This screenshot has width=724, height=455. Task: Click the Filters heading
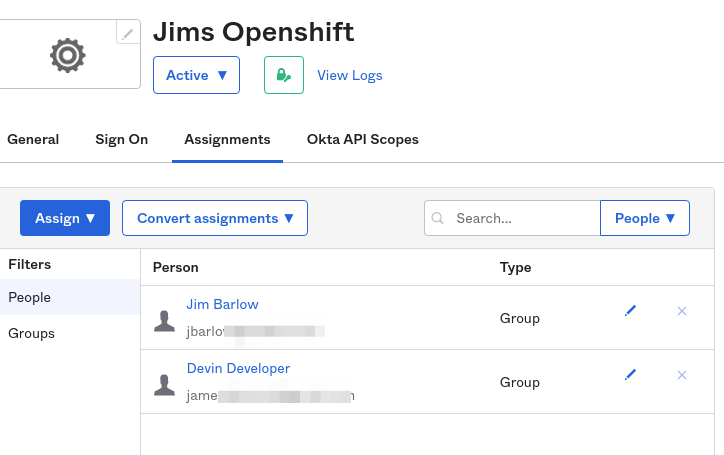click(30, 264)
